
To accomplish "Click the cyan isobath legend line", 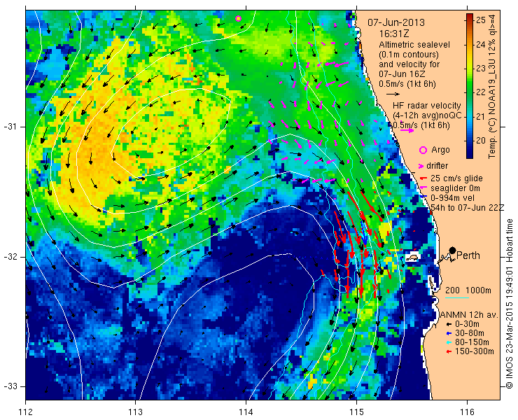I will pos(457,298).
